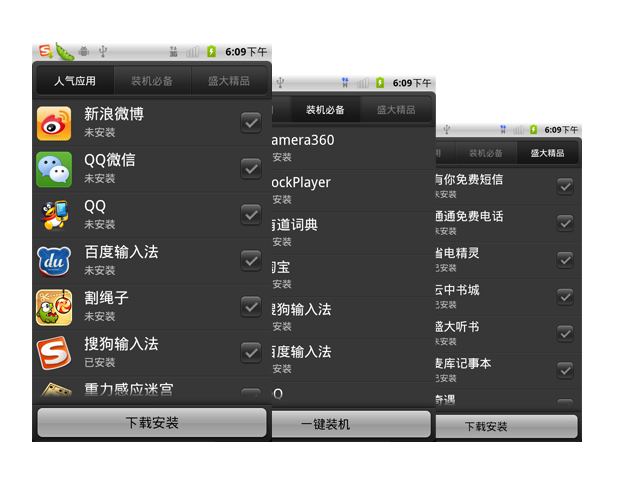This screenshot has width=630, height=486.
Task: Tap data sync icon in middle screen status bar
Action: (x=345, y=82)
